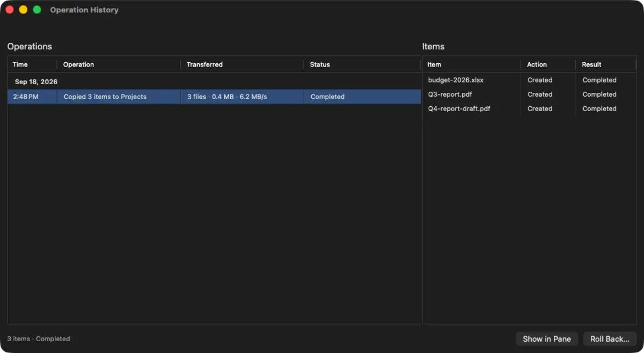Screen dimensions: 644x353
Task: Close the Operation History window
Action: [9, 10]
